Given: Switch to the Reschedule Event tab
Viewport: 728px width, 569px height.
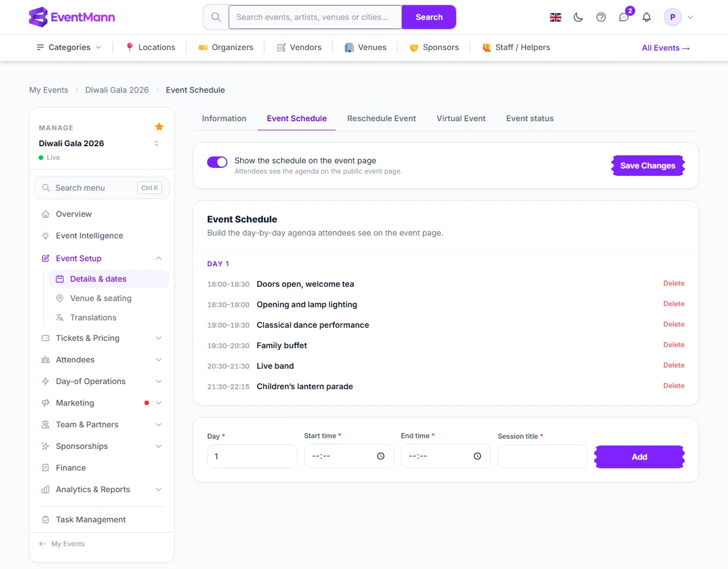Looking at the screenshot, I should 382,118.
